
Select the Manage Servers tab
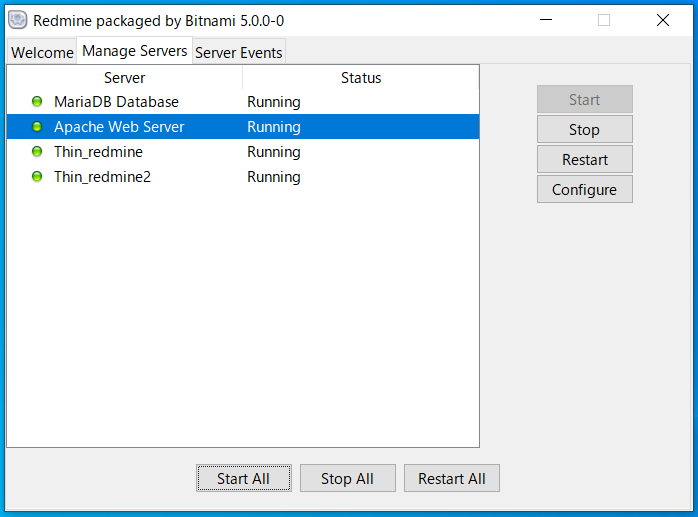(x=134, y=51)
